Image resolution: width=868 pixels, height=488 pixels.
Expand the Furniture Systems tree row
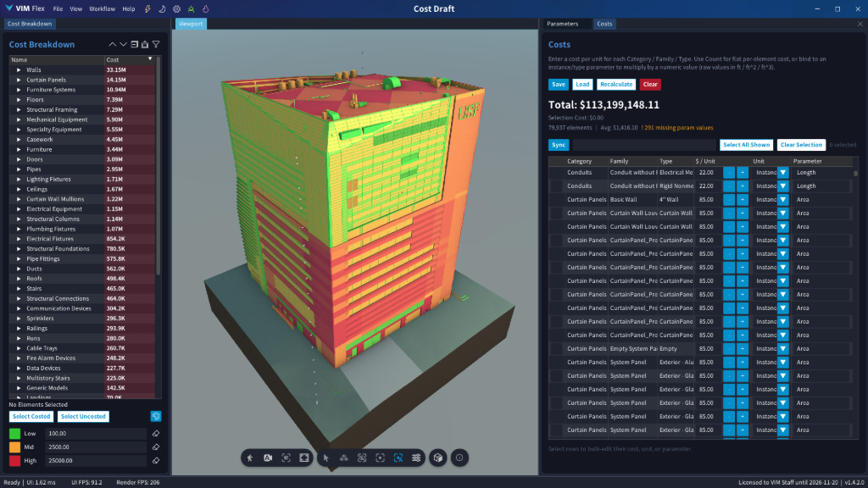click(19, 90)
